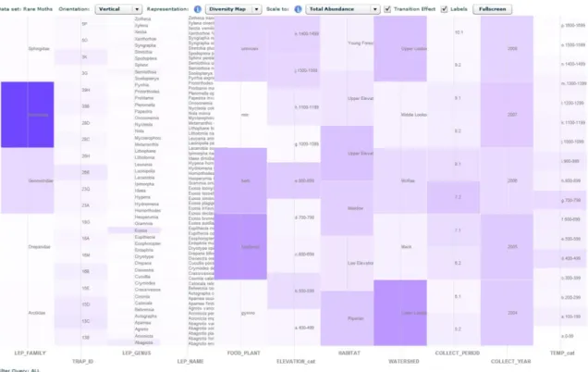Screen dimensions: 588x372
Task: Click the 2007 collect year block
Action: coord(507,115)
